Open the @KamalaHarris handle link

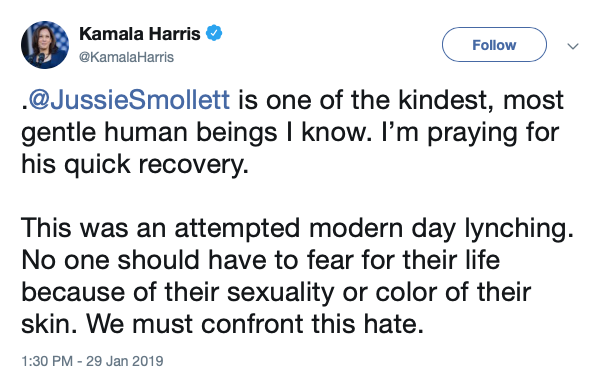click(126, 57)
